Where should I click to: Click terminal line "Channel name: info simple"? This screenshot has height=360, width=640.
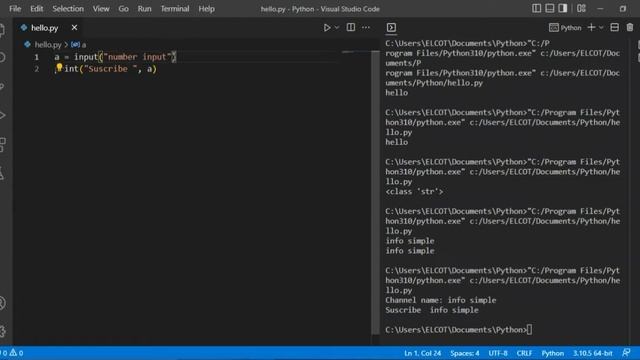point(441,300)
